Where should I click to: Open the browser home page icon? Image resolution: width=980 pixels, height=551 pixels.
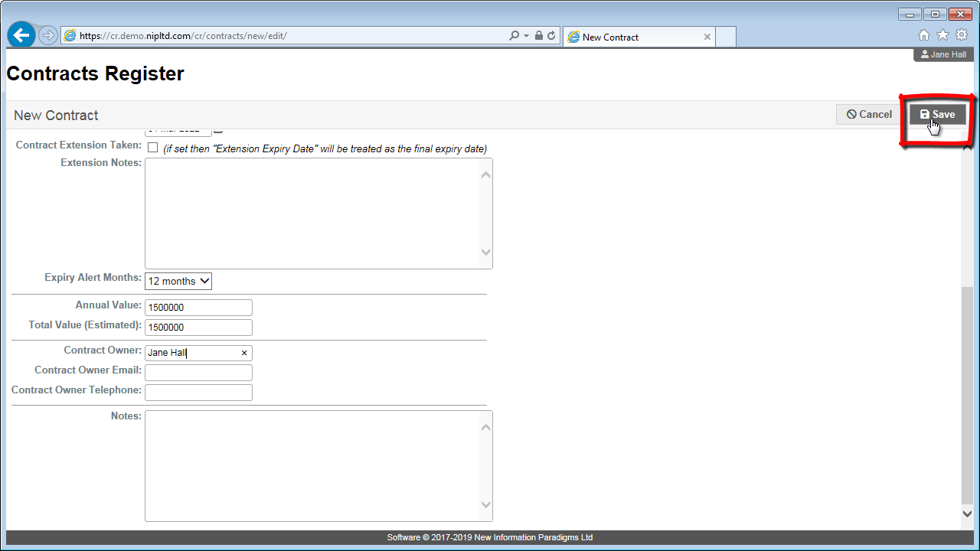click(x=924, y=35)
